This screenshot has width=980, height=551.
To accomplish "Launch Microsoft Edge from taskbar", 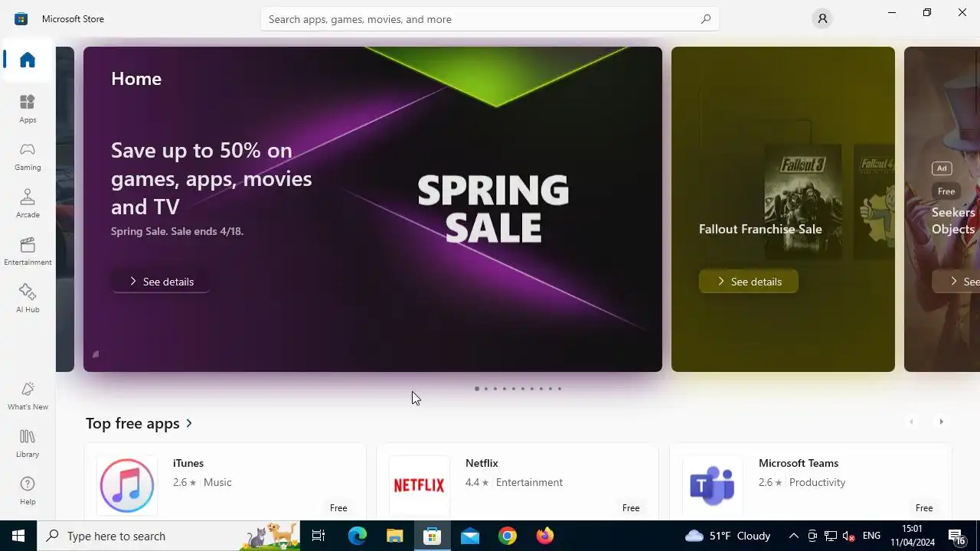I will [x=358, y=536].
